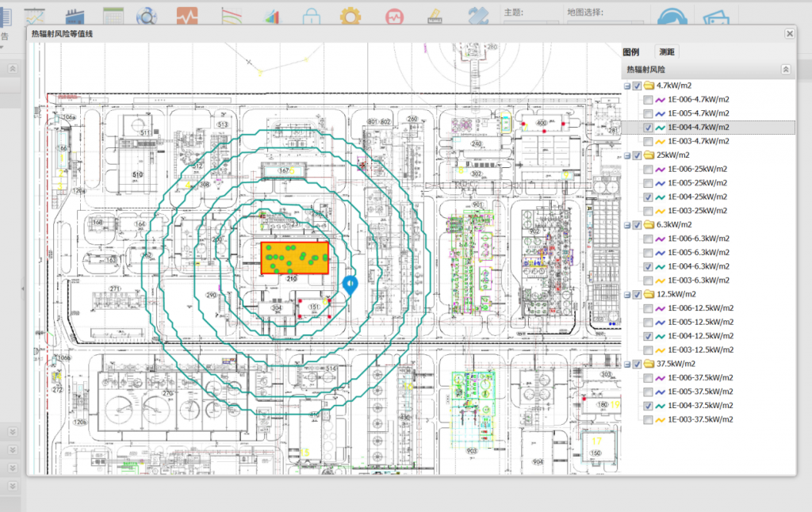Collapse the 热辐射风险 panel with double chevron
Image resolution: width=812 pixels, height=512 pixels.
point(786,70)
